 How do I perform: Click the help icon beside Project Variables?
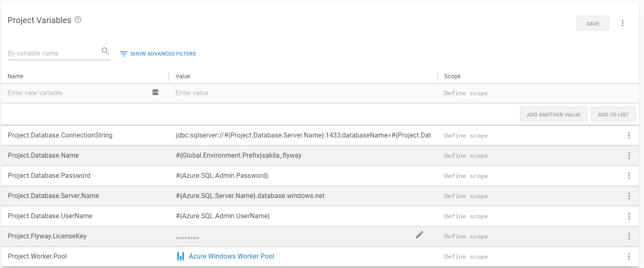[x=78, y=20]
